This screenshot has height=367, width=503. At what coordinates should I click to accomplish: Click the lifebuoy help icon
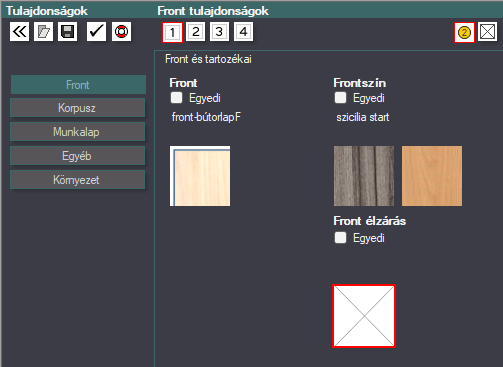(x=121, y=32)
